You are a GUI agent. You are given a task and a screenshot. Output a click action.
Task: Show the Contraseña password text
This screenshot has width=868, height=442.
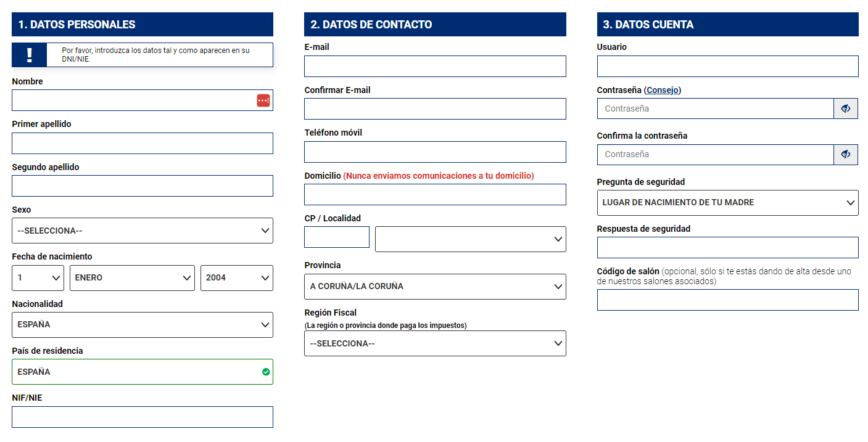click(846, 108)
